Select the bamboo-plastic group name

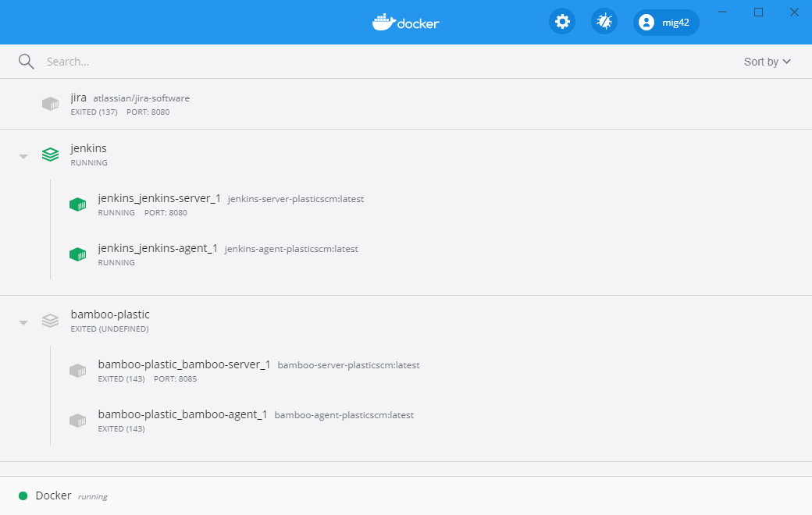pos(110,314)
